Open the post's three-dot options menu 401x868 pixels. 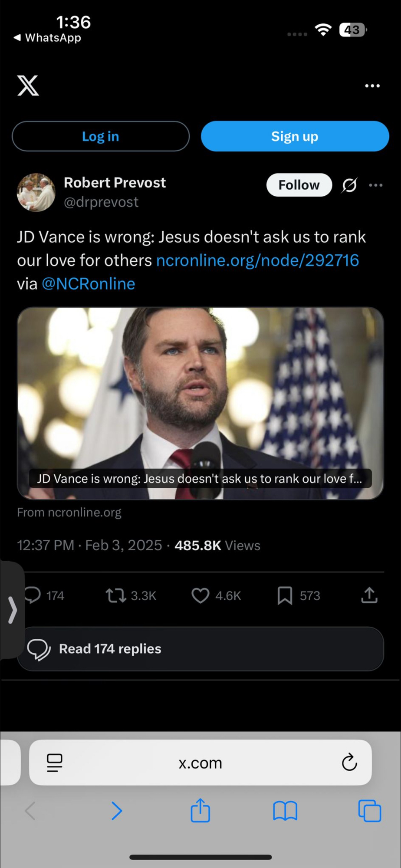pos(376,185)
